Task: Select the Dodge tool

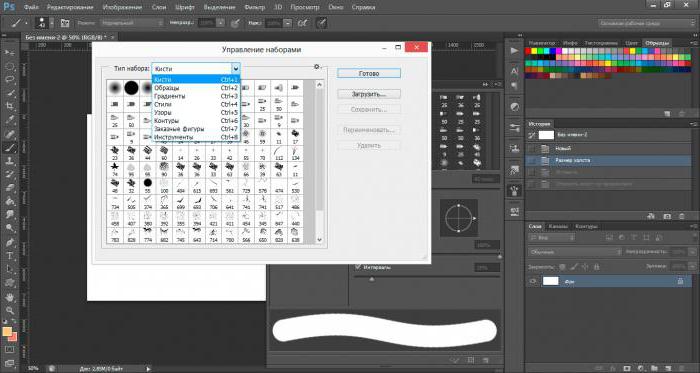Action: click(9, 228)
